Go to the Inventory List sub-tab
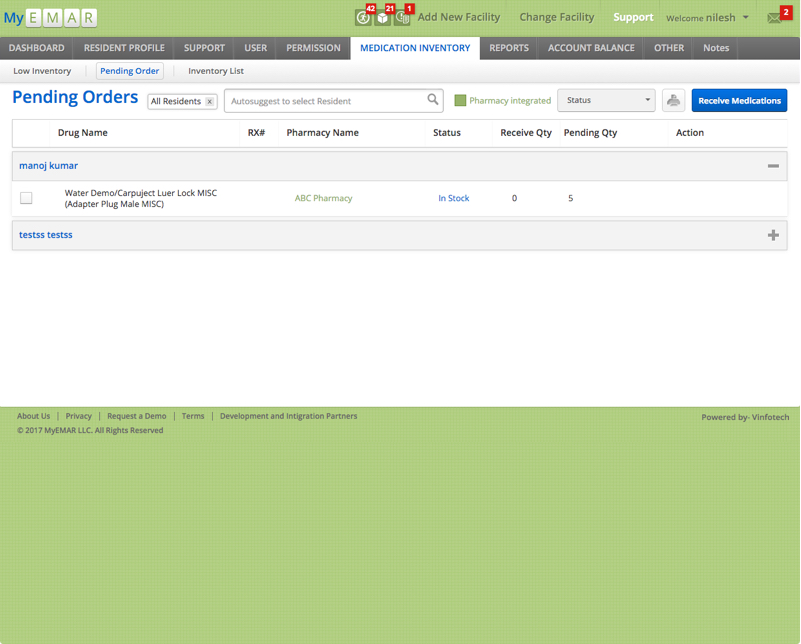 [216, 71]
